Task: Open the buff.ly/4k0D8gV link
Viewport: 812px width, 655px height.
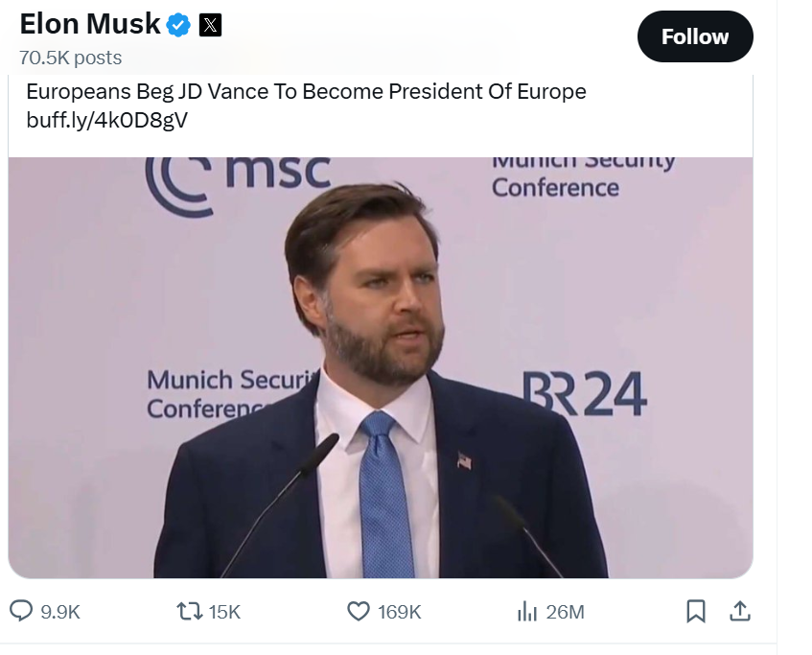Action: [106, 120]
